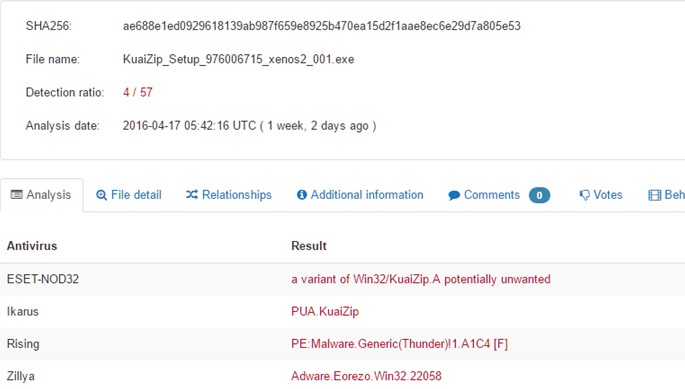Open the Comments tab

point(499,195)
